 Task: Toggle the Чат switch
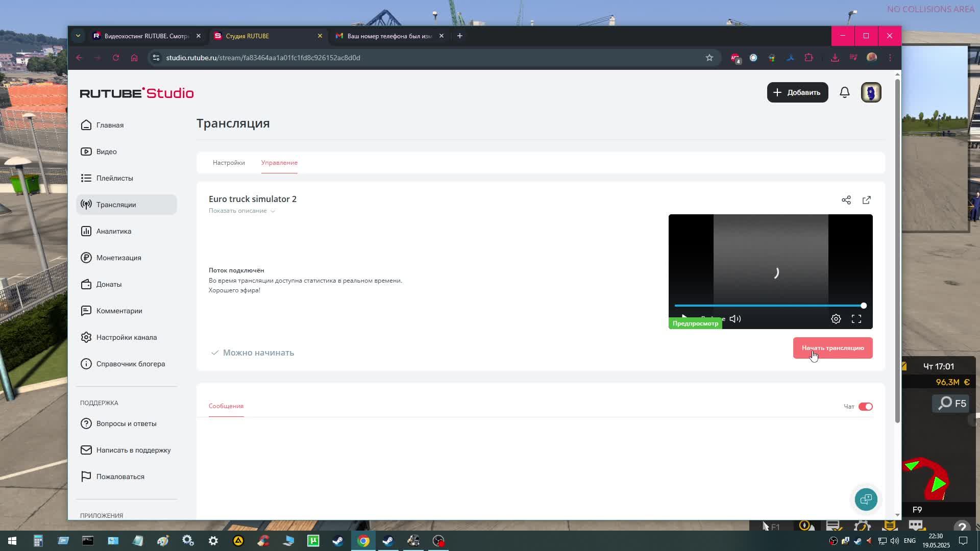866,407
